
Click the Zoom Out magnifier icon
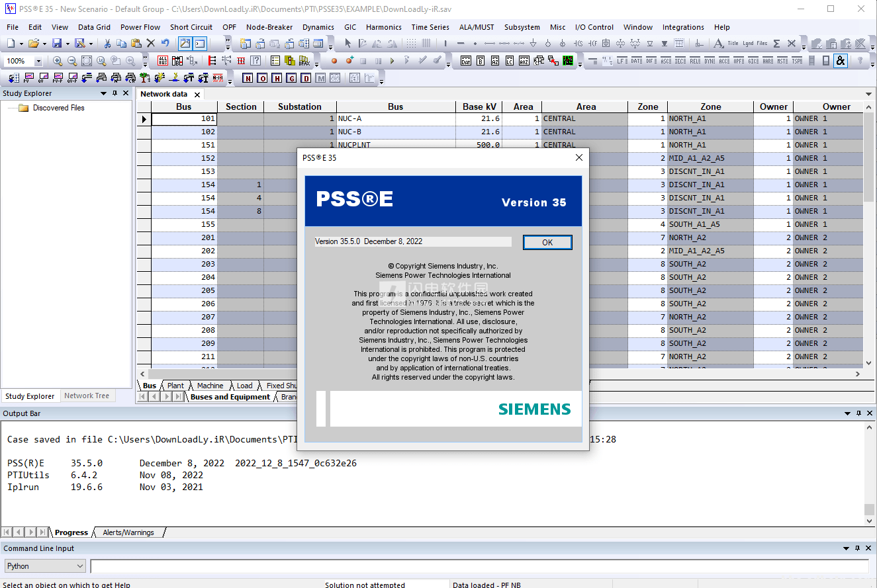(72, 61)
